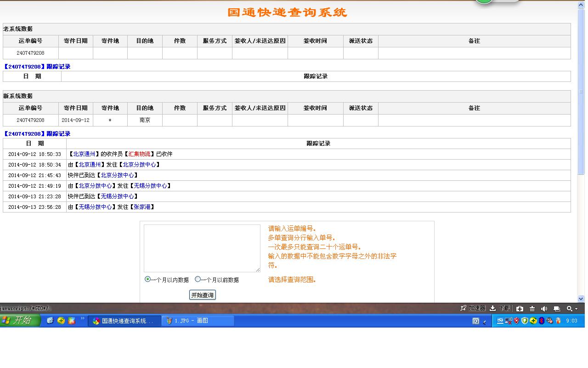
Task: Click the trash can cleanup icon
Action: pyautogui.click(x=532, y=309)
